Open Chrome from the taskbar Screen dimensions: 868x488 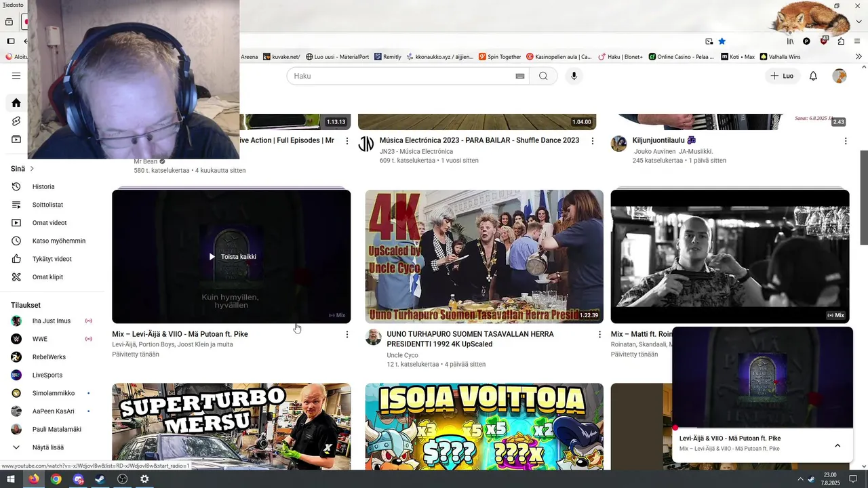click(x=56, y=479)
